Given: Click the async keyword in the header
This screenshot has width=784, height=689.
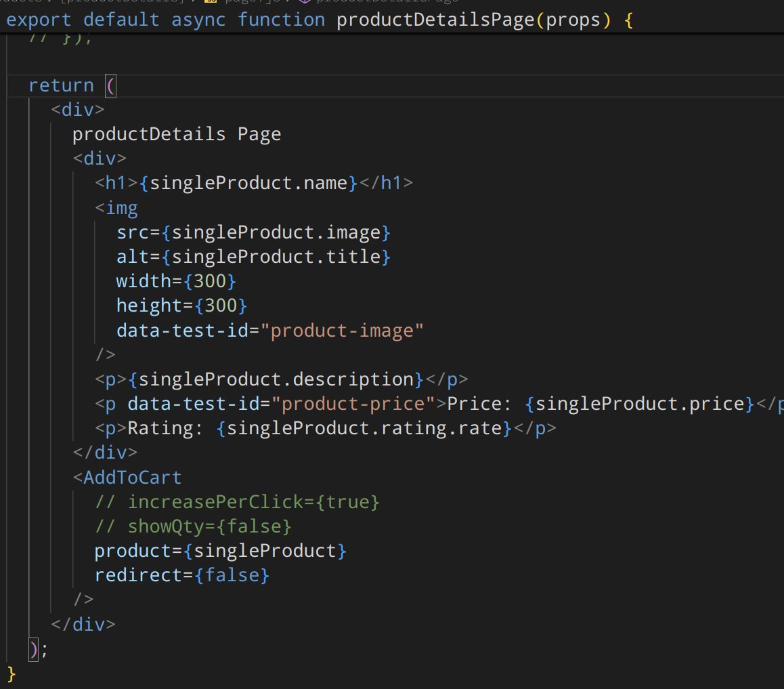Looking at the screenshot, I should tap(198, 20).
